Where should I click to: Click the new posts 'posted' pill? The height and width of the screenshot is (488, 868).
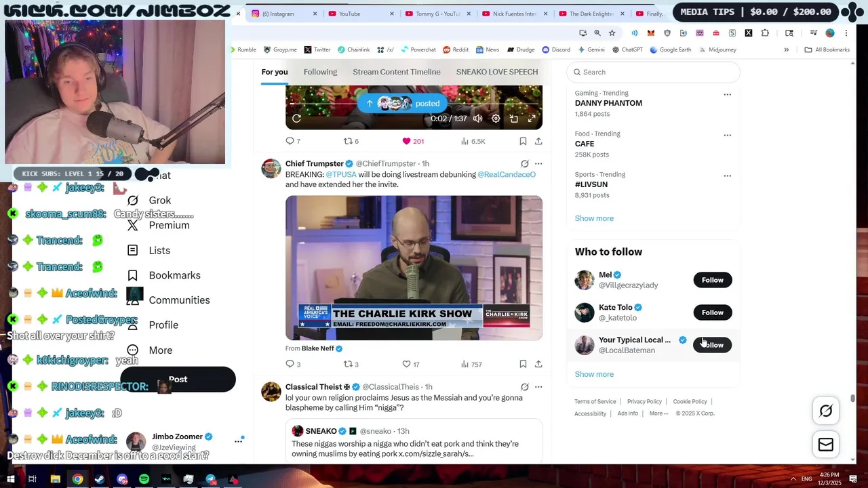point(403,103)
